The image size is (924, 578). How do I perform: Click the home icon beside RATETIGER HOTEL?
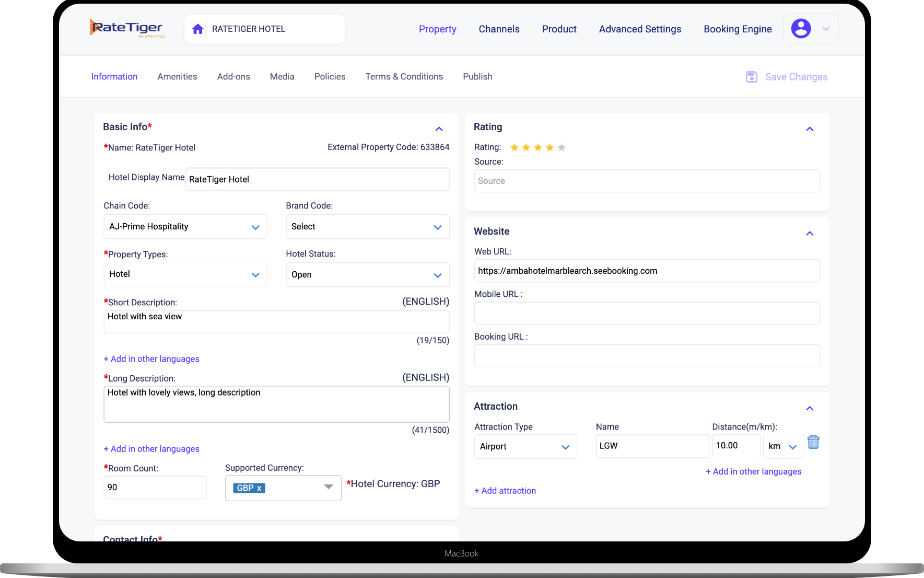(x=198, y=29)
